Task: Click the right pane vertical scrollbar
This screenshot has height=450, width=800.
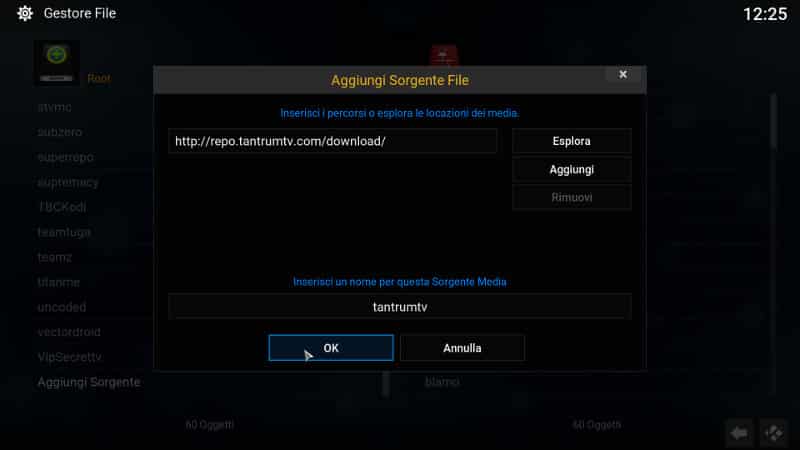Action: 774,122
